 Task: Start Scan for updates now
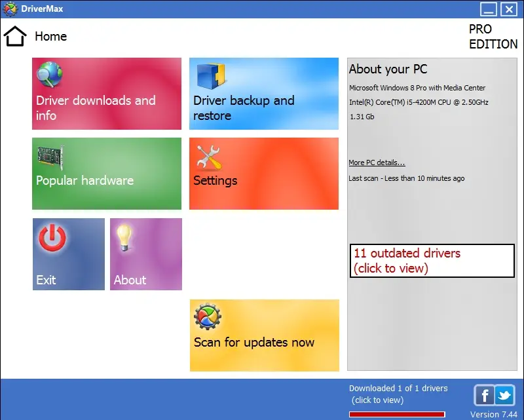tap(265, 335)
